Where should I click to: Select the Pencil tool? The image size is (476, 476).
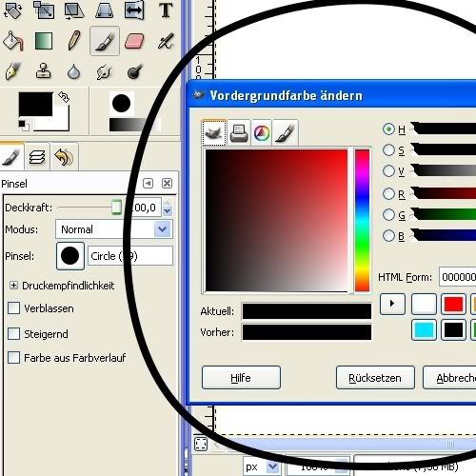74,41
